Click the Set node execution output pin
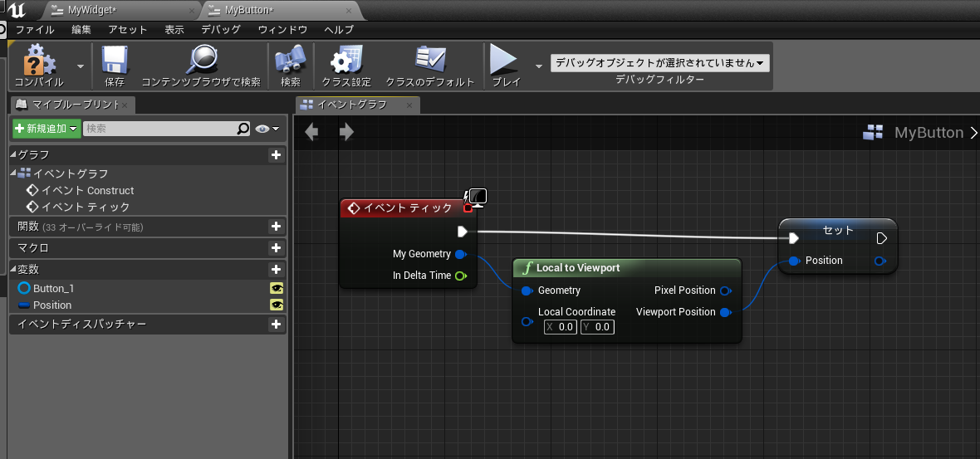The height and width of the screenshot is (459, 980). (882, 238)
